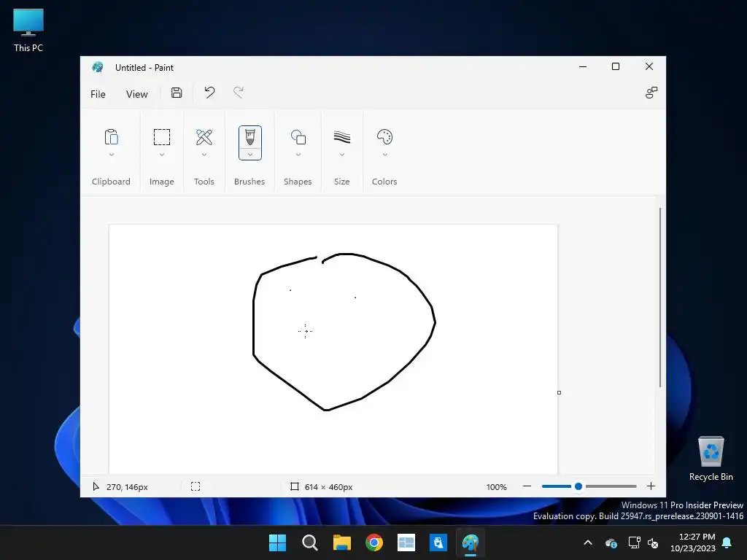Click the Brushes label
This screenshot has width=747, height=560.
click(x=249, y=182)
